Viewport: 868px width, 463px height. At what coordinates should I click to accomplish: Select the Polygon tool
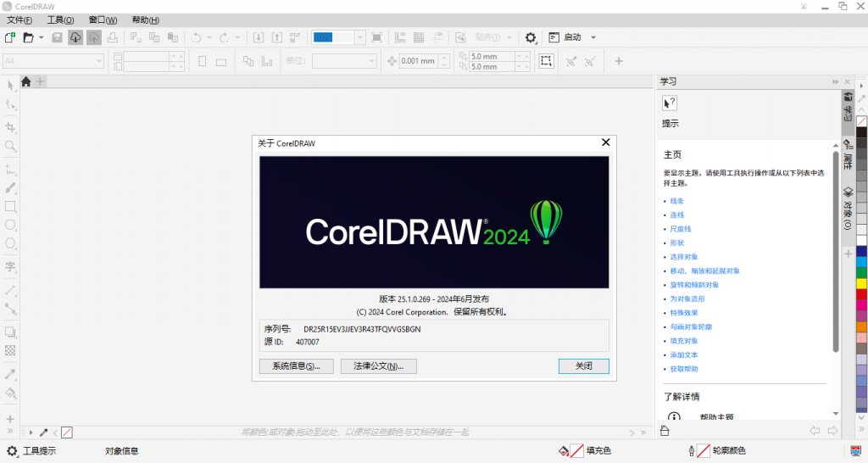(x=10, y=243)
